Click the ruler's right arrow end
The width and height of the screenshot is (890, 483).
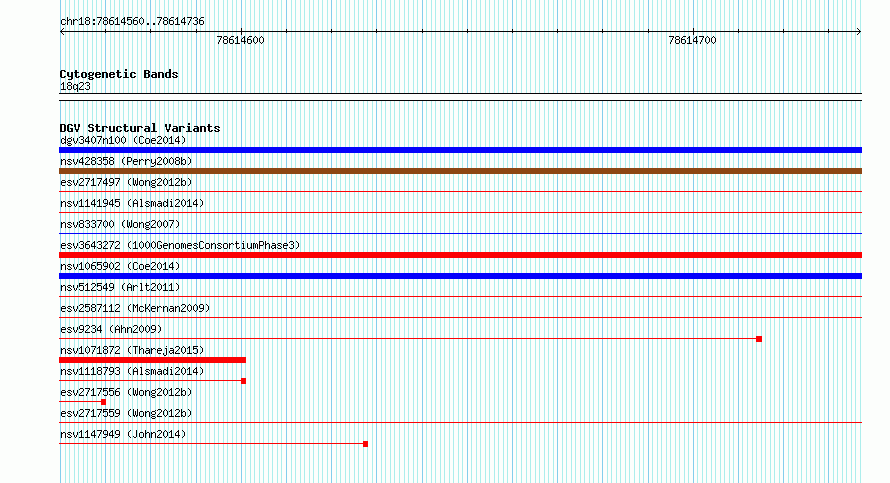859,32
